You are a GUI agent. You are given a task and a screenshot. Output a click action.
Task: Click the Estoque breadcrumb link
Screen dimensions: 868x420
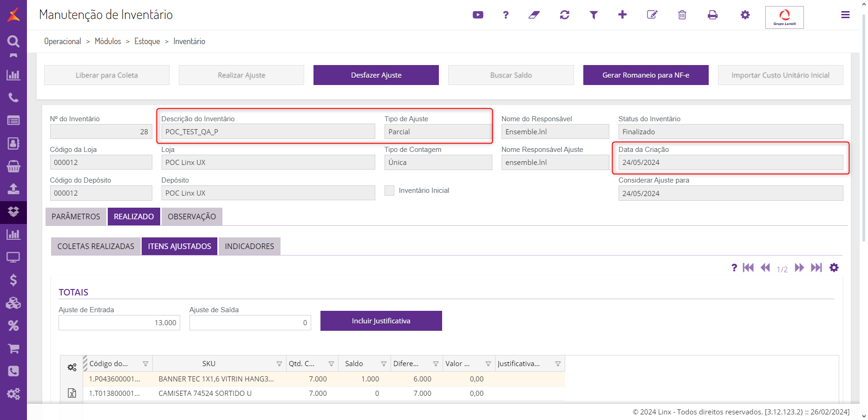pos(147,41)
